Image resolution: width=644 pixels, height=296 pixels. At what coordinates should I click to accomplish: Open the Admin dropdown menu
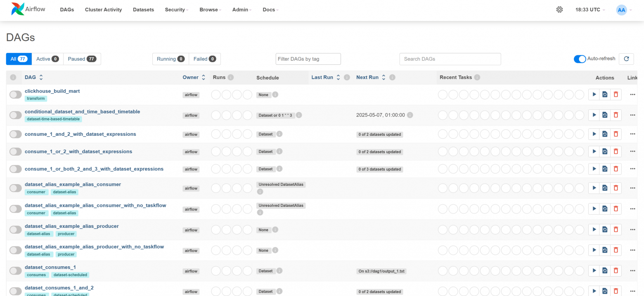[x=242, y=9]
